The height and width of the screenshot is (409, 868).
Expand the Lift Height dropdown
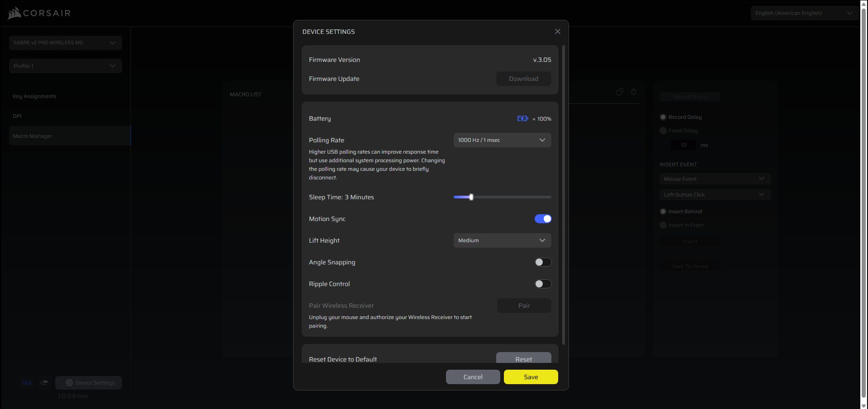point(502,240)
